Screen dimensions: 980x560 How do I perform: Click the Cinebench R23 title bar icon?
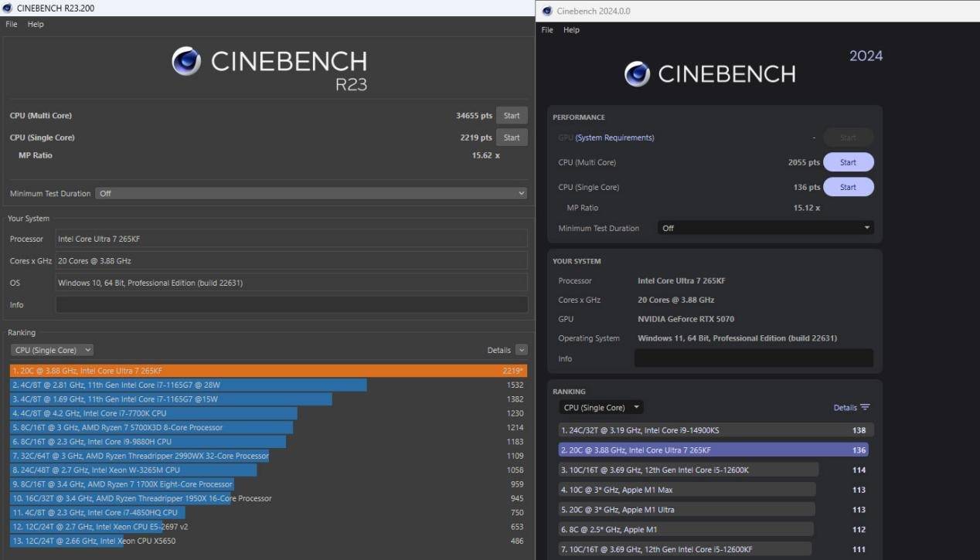click(x=8, y=8)
